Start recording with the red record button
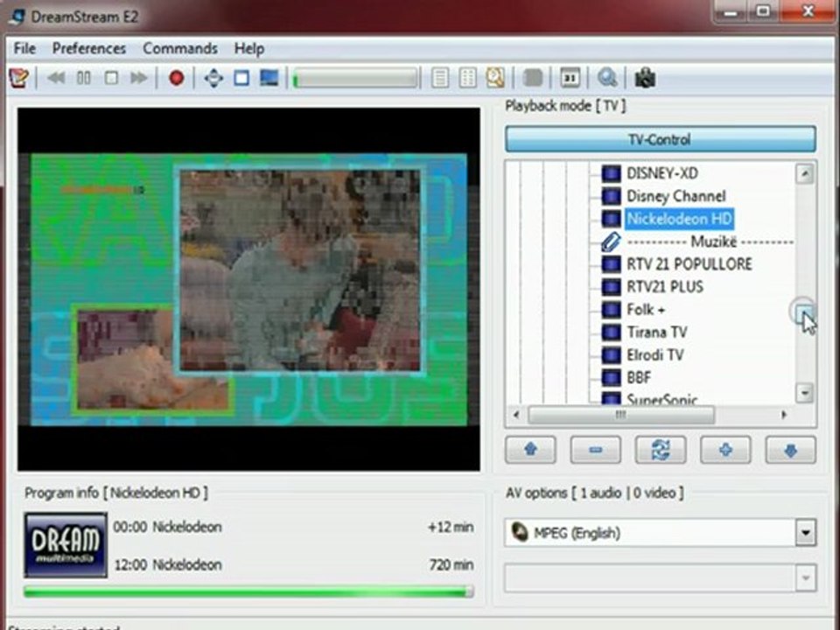 [x=176, y=78]
